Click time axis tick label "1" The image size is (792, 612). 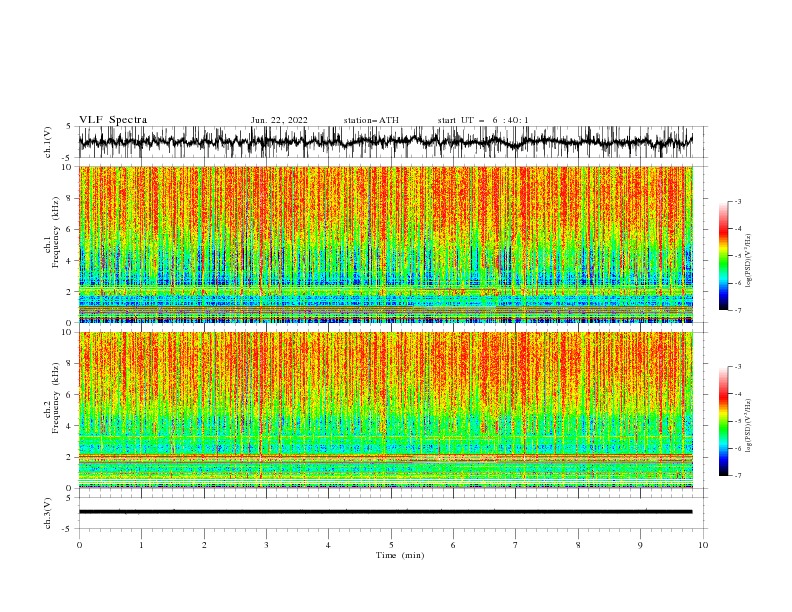141,545
